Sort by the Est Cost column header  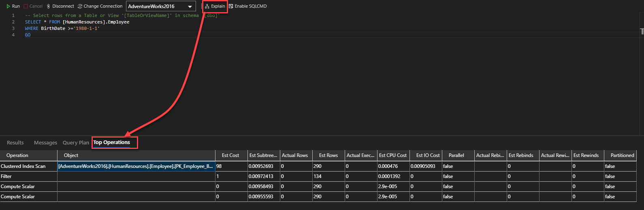coord(230,155)
